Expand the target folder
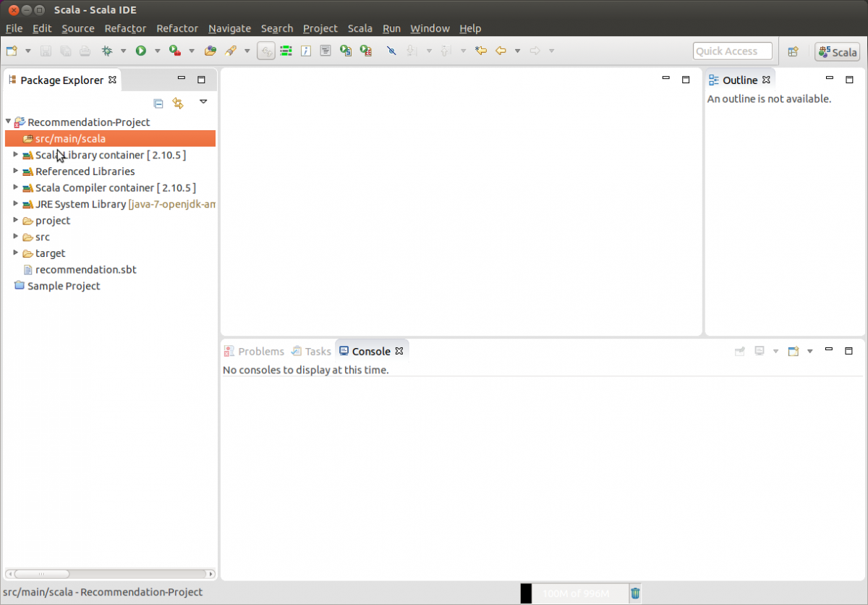 pos(16,253)
